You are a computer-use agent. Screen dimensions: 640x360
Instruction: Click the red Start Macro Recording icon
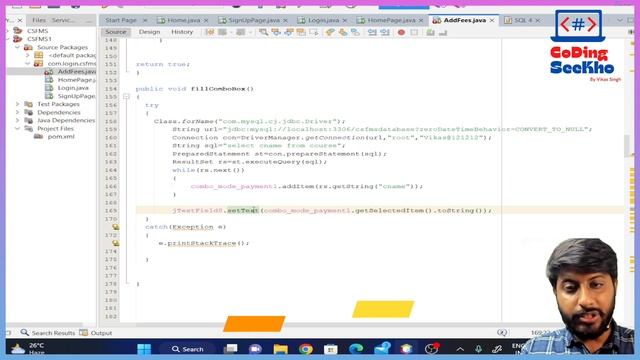(x=401, y=32)
